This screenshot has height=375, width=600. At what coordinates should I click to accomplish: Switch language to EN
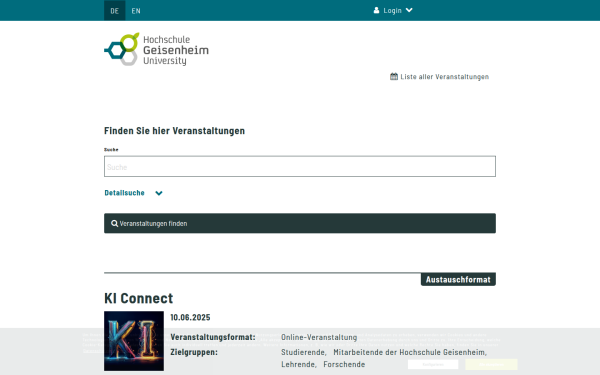pyautogui.click(x=136, y=11)
